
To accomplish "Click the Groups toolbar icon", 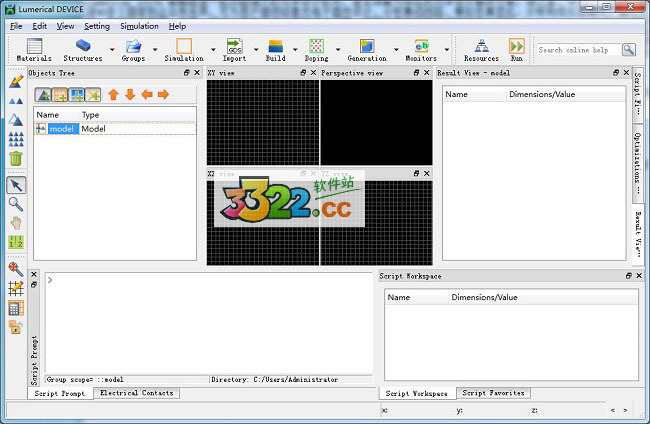I will (133, 50).
